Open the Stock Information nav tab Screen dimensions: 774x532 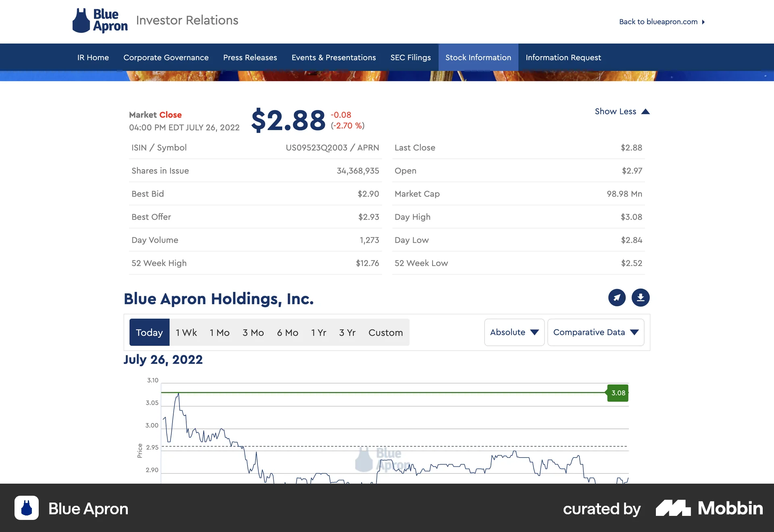[x=478, y=57]
